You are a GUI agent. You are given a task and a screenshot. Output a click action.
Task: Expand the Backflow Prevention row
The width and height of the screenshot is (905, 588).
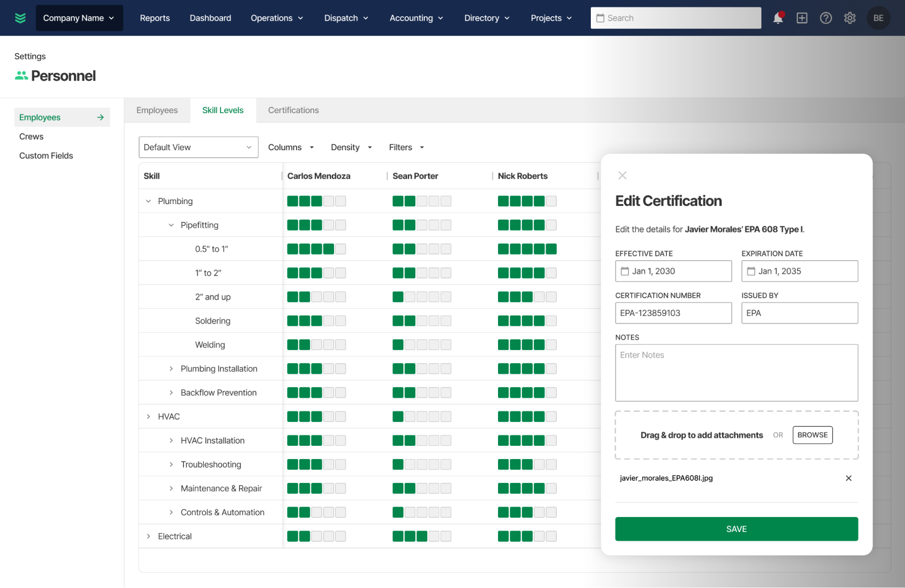click(171, 392)
